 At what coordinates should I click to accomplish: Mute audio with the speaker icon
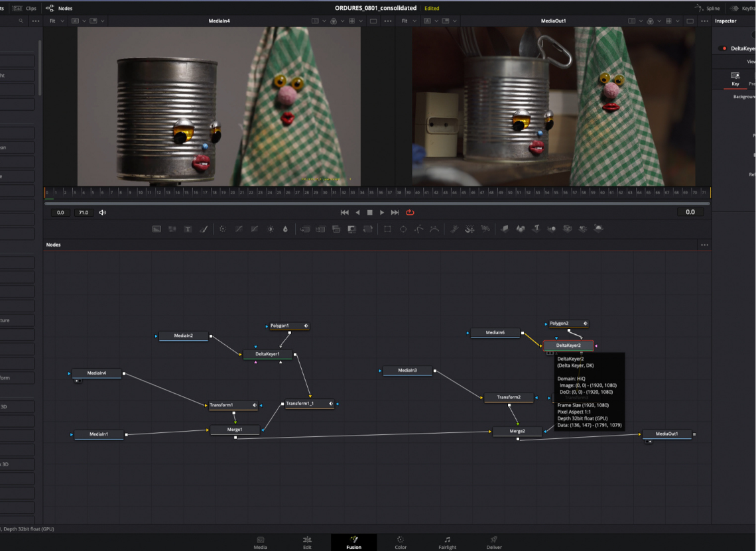click(x=102, y=212)
